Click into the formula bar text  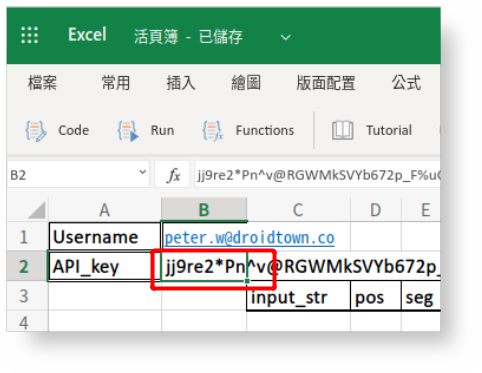[x=317, y=175]
